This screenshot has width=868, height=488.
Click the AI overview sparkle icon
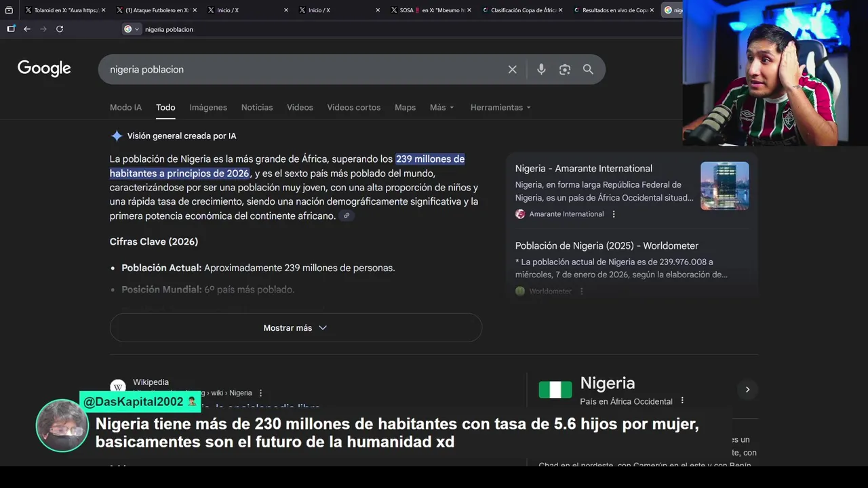[117, 136]
